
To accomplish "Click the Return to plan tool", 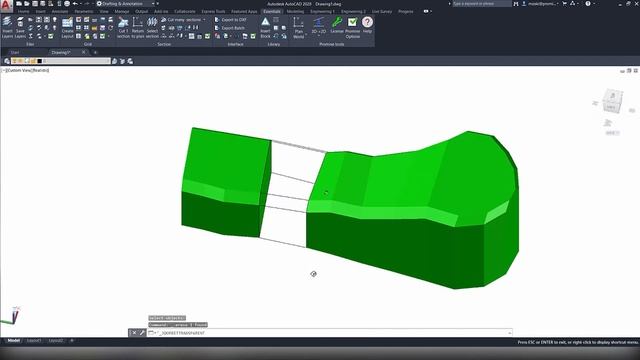I will tap(138, 28).
